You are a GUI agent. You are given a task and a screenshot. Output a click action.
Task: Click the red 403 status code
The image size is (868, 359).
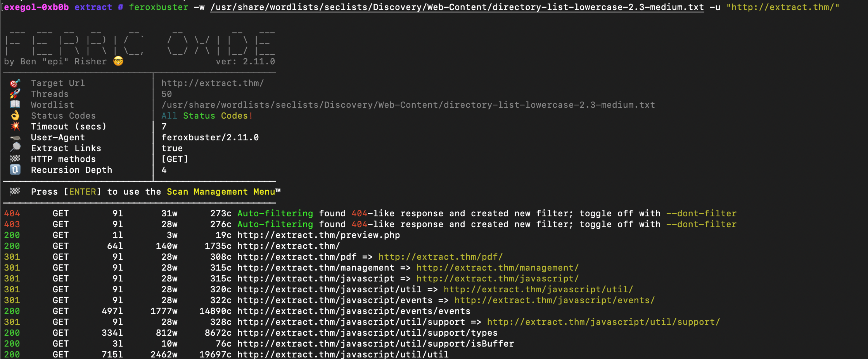pos(12,224)
